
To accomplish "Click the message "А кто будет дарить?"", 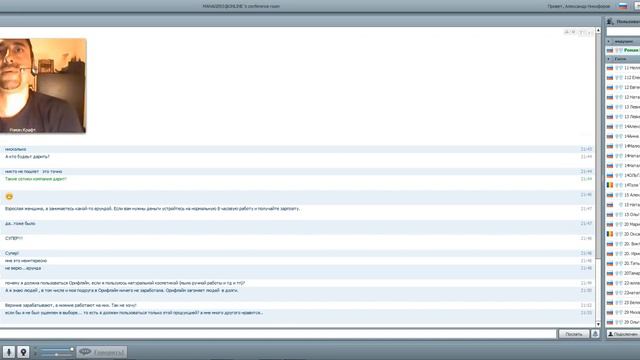I will click(27, 157).
